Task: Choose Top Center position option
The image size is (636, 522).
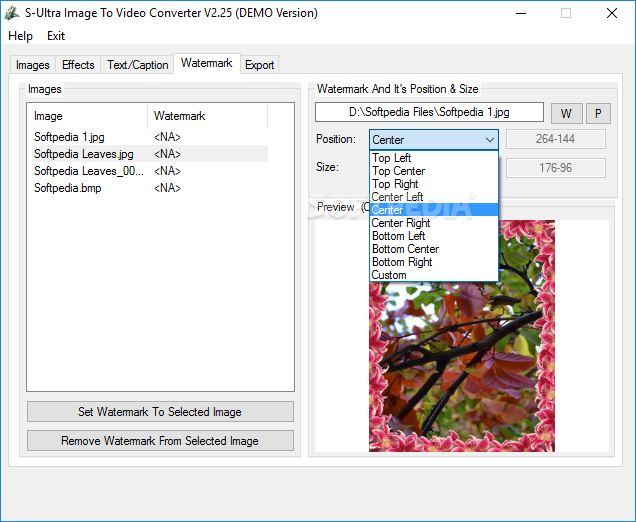Action: (434, 171)
